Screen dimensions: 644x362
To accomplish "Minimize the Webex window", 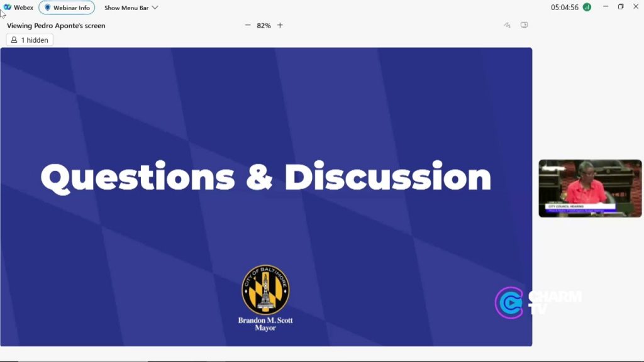I will [x=606, y=6].
